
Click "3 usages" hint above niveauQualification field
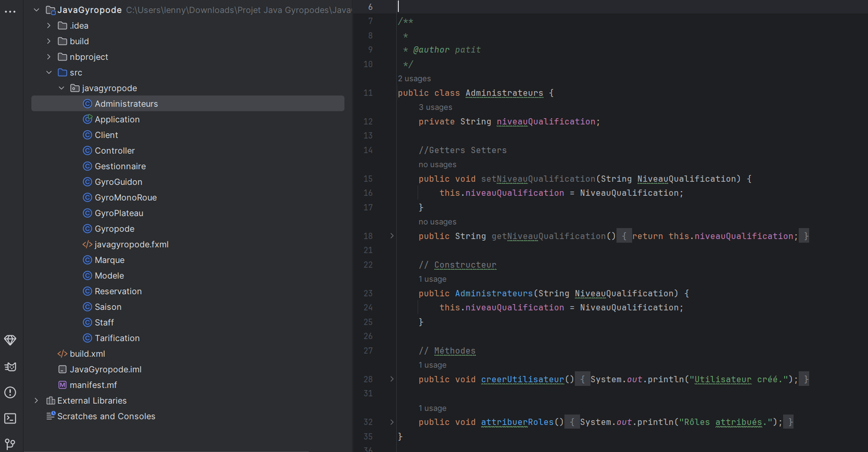(435, 107)
